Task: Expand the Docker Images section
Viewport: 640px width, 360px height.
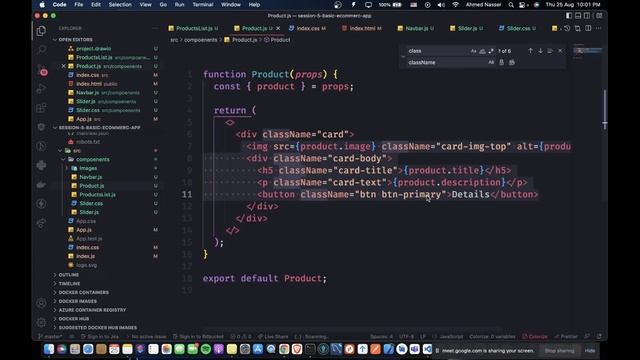Action: (78, 301)
